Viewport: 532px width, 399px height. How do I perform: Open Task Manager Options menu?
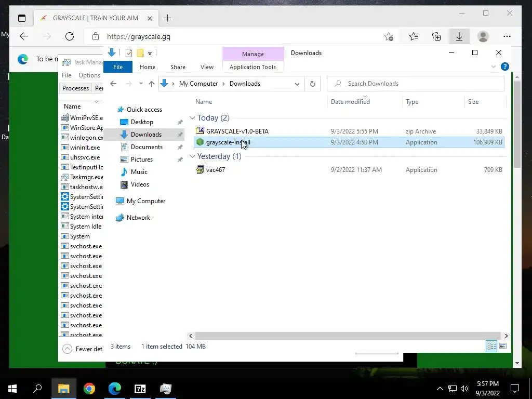tap(89, 75)
